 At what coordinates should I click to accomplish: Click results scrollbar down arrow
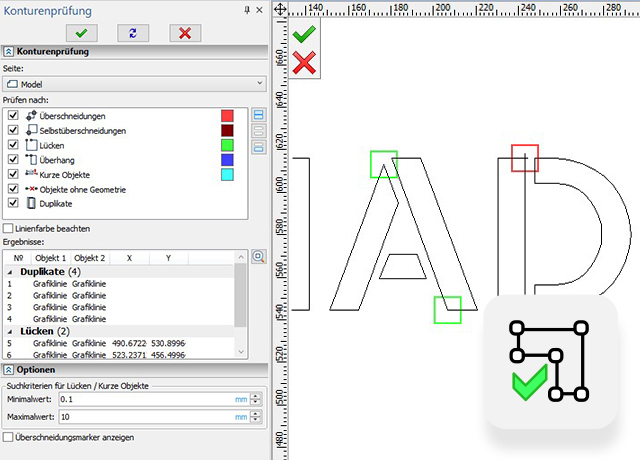(241, 351)
